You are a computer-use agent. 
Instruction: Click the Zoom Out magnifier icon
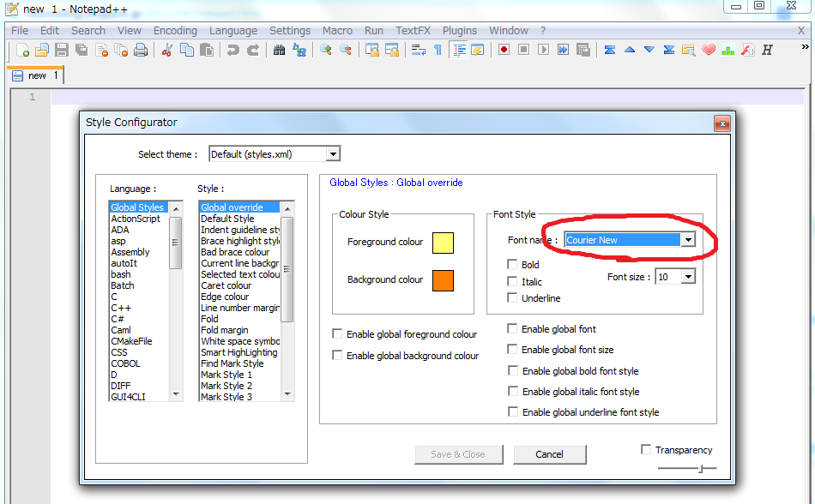click(x=346, y=51)
